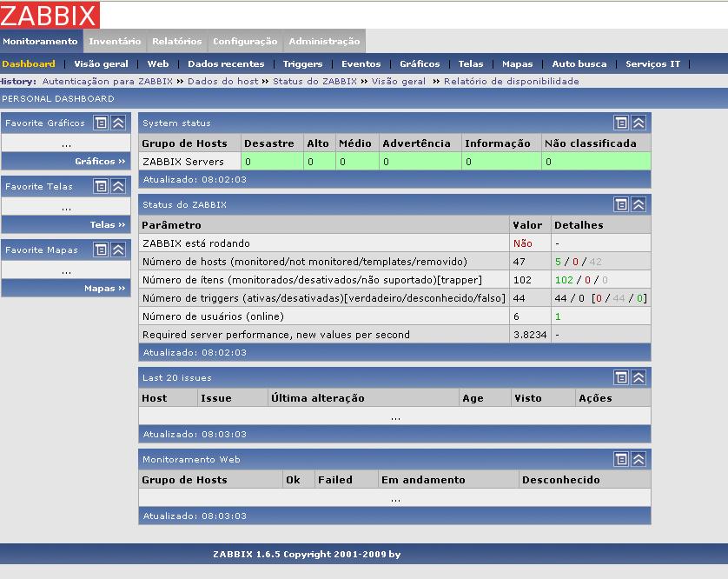This screenshot has width=728, height=579.
Task: Collapse the Status do ZABBIX widget
Action: point(639,204)
